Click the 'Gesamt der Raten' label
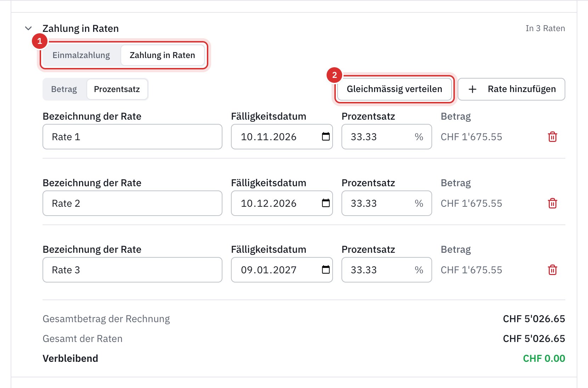The width and height of the screenshot is (588, 388). pyautogui.click(x=83, y=339)
